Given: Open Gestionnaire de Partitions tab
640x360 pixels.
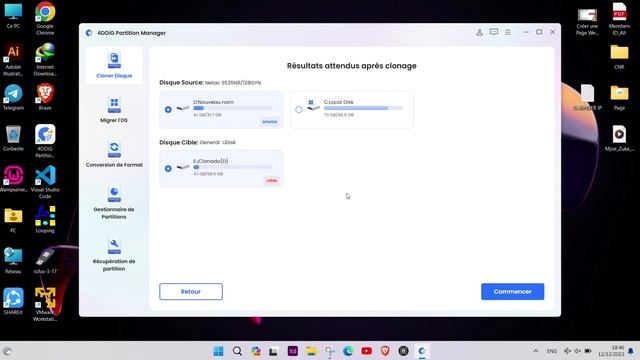Looking at the screenshot, I should point(114,203).
